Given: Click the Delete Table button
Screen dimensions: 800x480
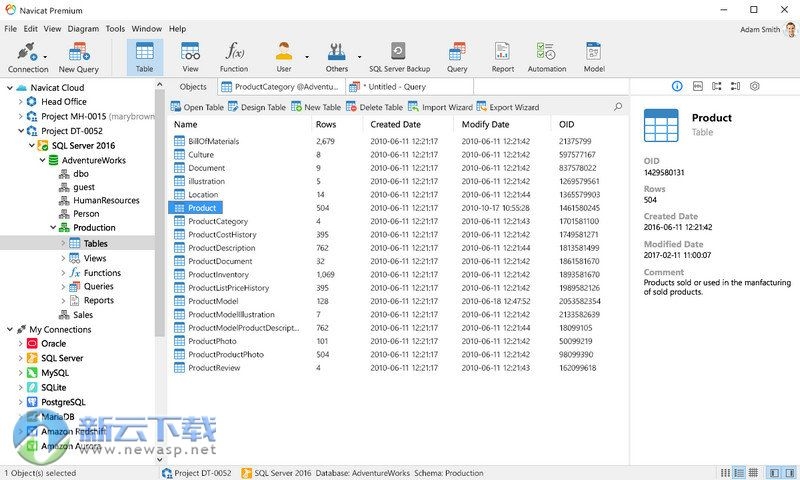Looking at the screenshot, I should (374, 107).
